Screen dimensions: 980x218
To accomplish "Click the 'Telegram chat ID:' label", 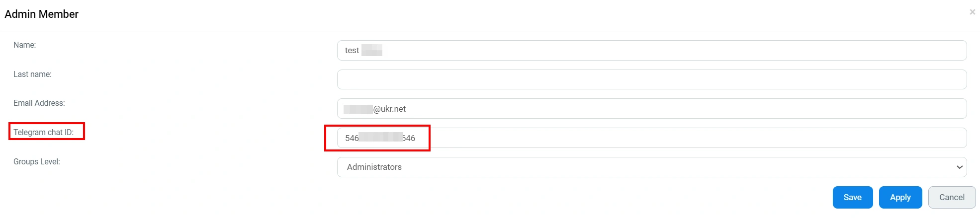I will point(43,133).
